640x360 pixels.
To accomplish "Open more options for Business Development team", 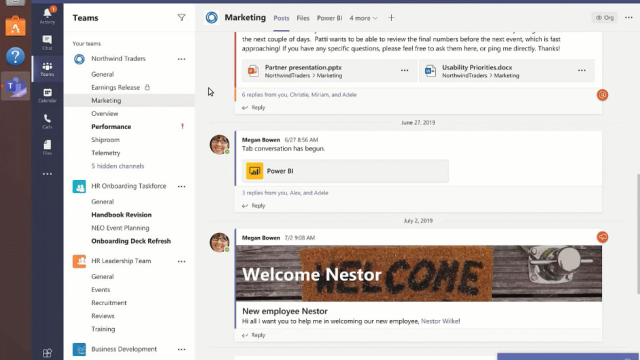I will click(x=182, y=349).
